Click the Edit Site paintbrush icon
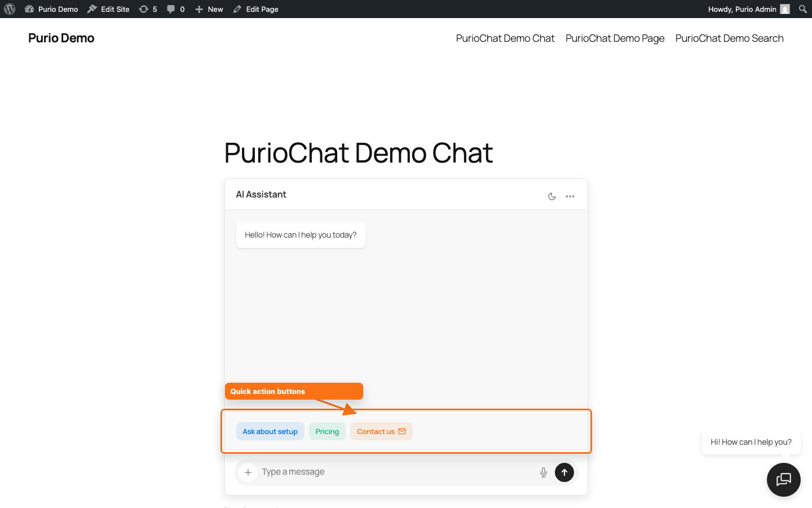The image size is (812, 508). (x=92, y=9)
